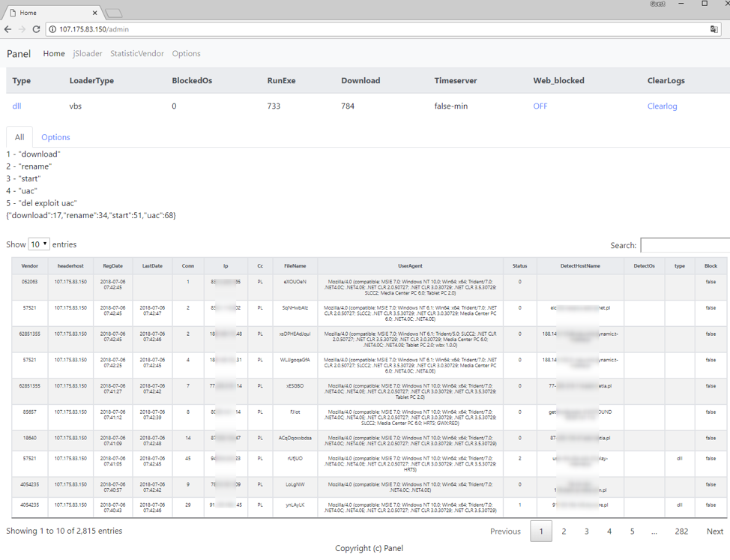Click the 'del exploit uac' list line
This screenshot has width=730, height=560.
pos(41,203)
